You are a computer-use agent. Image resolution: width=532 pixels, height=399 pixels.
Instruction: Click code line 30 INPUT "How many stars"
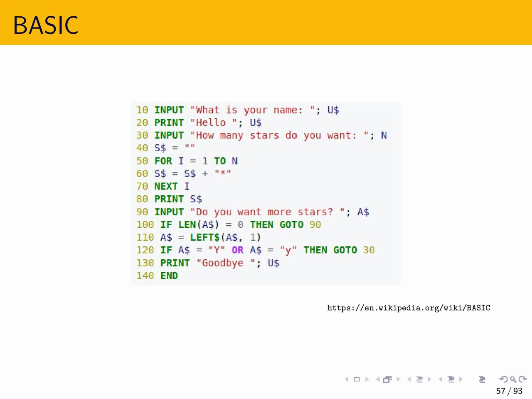pos(261,135)
